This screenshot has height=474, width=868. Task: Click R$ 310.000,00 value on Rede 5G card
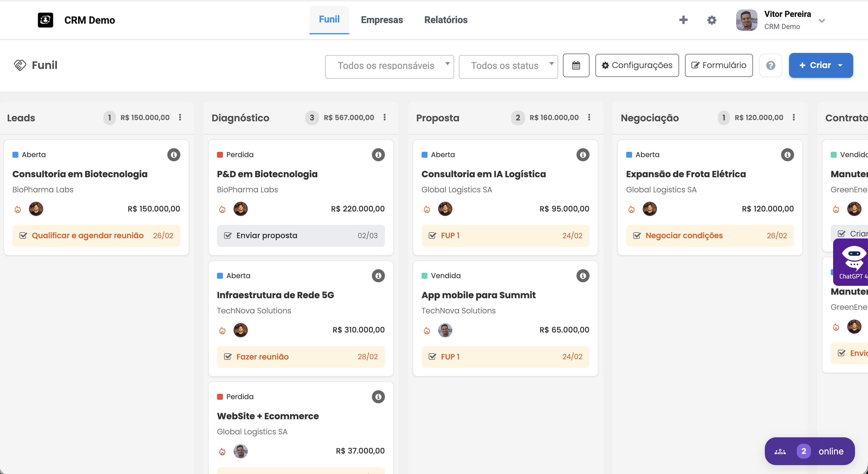[x=359, y=330]
